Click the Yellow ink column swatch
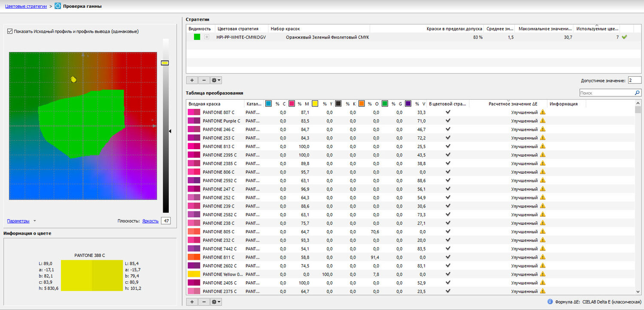The height and width of the screenshot is (310, 644). pyautogui.click(x=315, y=104)
